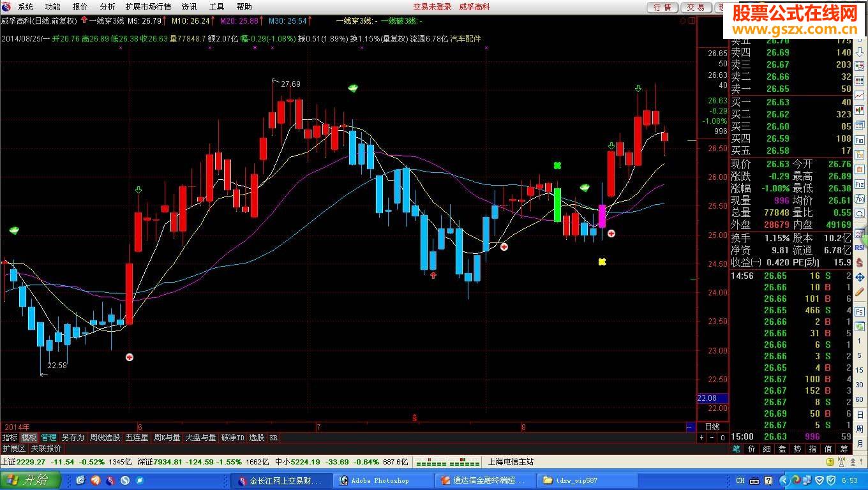Select the 指 index tab
The height and width of the screenshot is (490, 868).
pos(812,449)
